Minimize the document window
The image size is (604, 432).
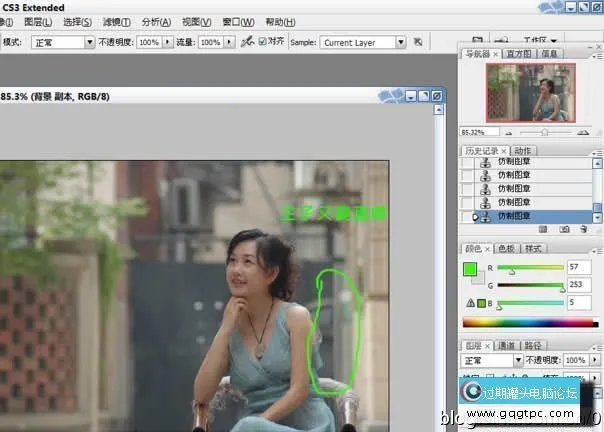[411, 96]
